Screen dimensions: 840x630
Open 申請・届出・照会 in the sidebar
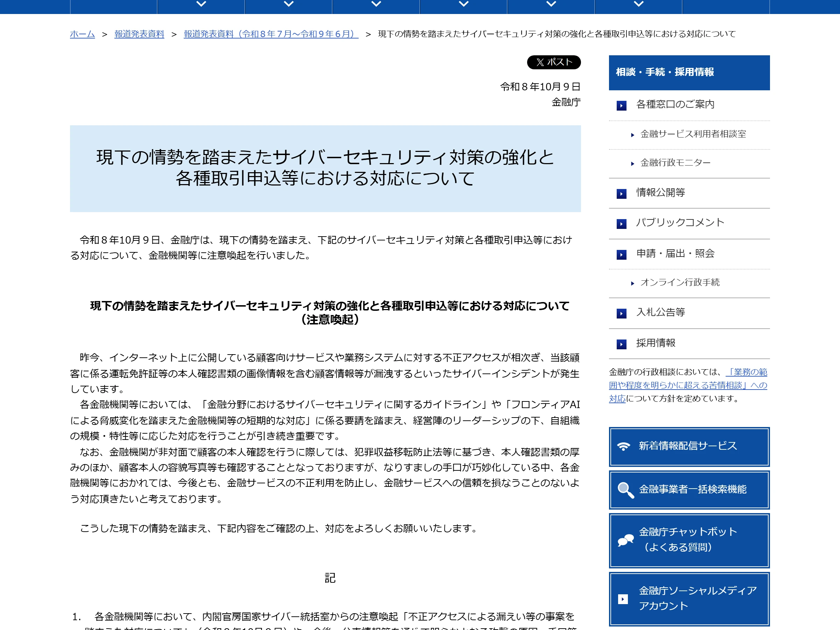point(675,254)
